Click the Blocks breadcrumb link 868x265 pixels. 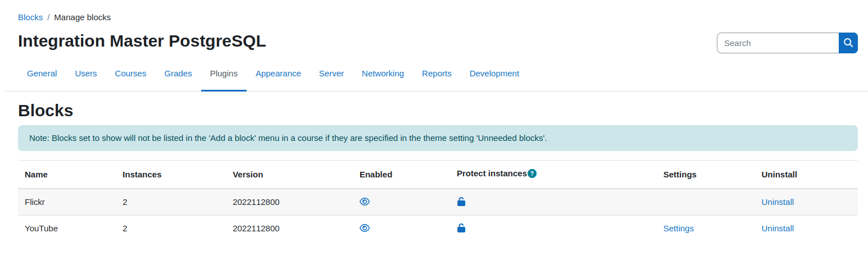click(x=30, y=17)
